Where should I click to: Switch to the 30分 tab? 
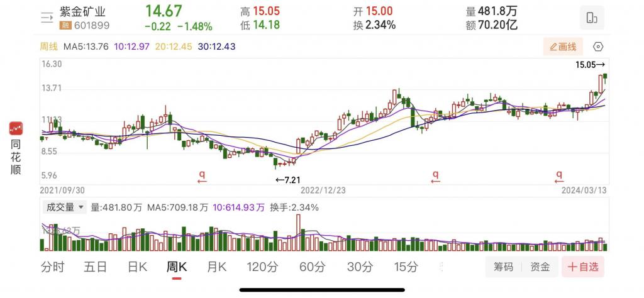click(360, 267)
